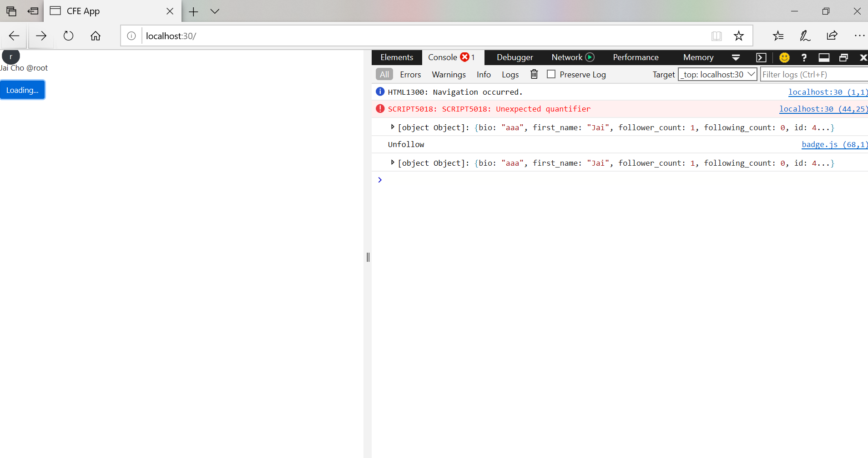Click the address bar URL localhost:30/
Image resolution: width=868 pixels, height=458 pixels.
(171, 36)
